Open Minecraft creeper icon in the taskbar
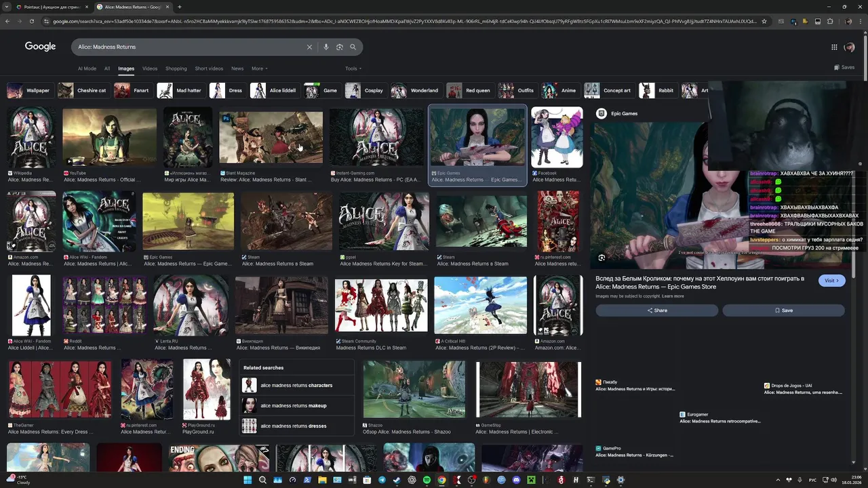The image size is (868, 488). [531, 480]
